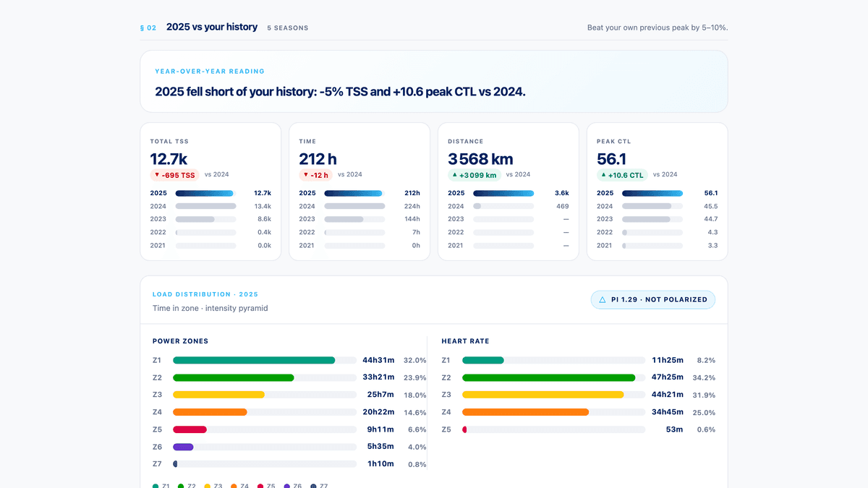This screenshot has height=488, width=868.
Task: Click the orange Z4 power zone bar
Action: (x=210, y=412)
